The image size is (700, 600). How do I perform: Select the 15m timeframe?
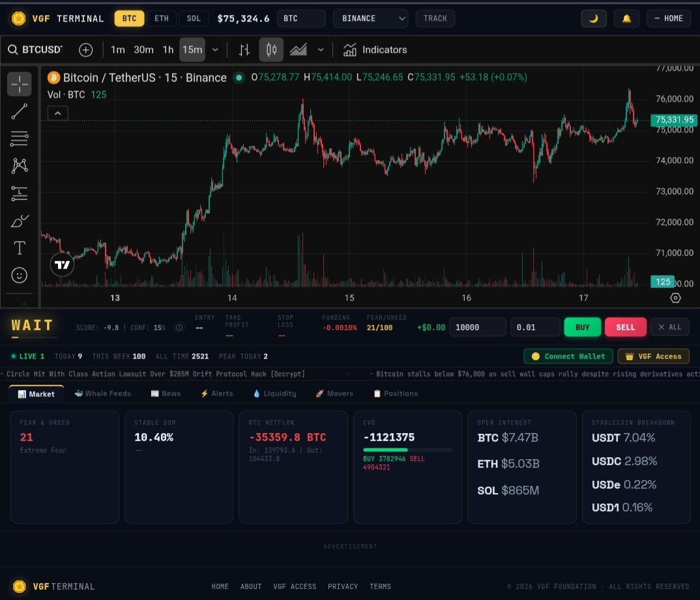pyautogui.click(x=192, y=50)
